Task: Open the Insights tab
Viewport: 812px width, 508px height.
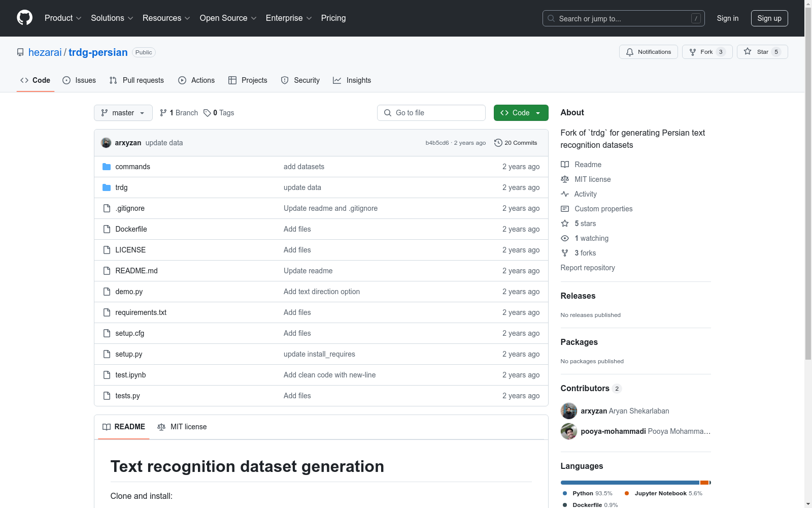Action: coord(352,80)
